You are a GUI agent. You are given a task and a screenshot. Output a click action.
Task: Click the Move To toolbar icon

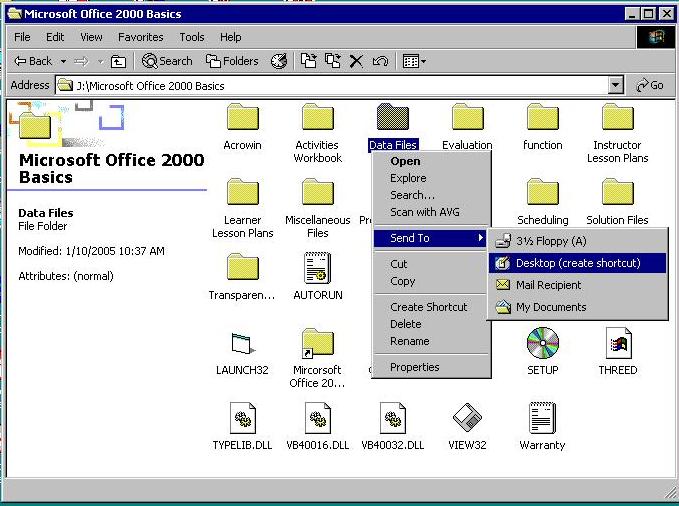tap(308, 61)
